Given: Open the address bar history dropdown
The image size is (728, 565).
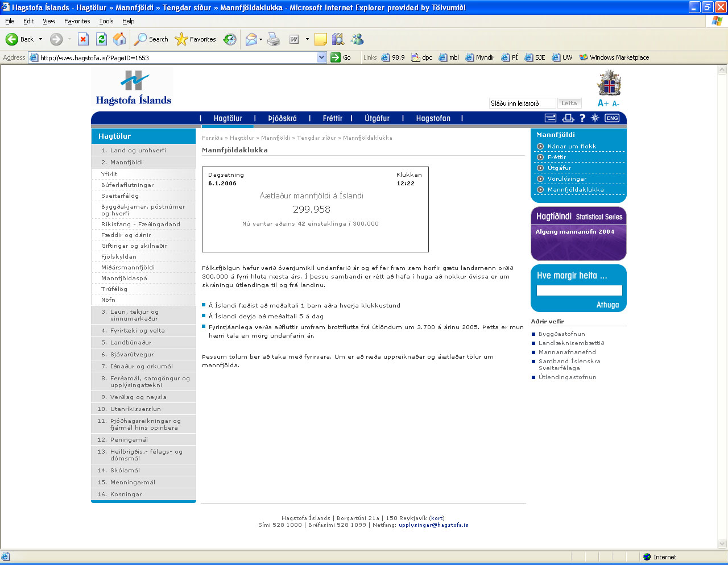Looking at the screenshot, I should coord(322,57).
